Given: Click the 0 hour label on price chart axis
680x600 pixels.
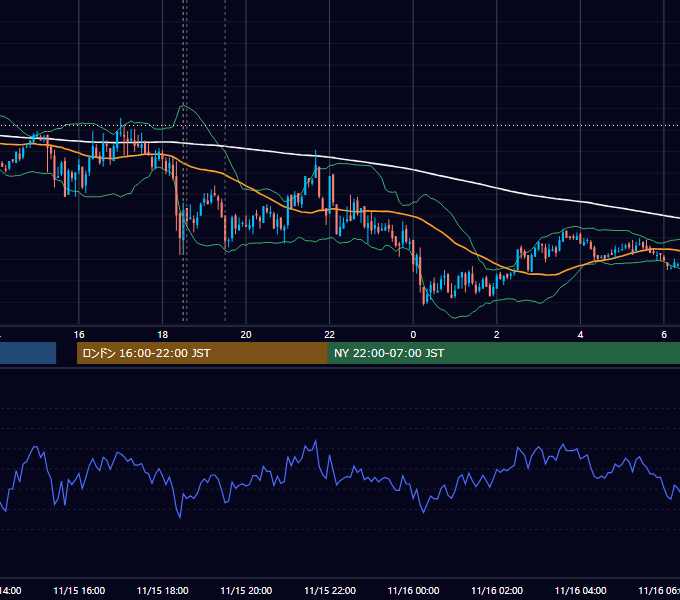Looking at the screenshot, I should pyautogui.click(x=413, y=335).
